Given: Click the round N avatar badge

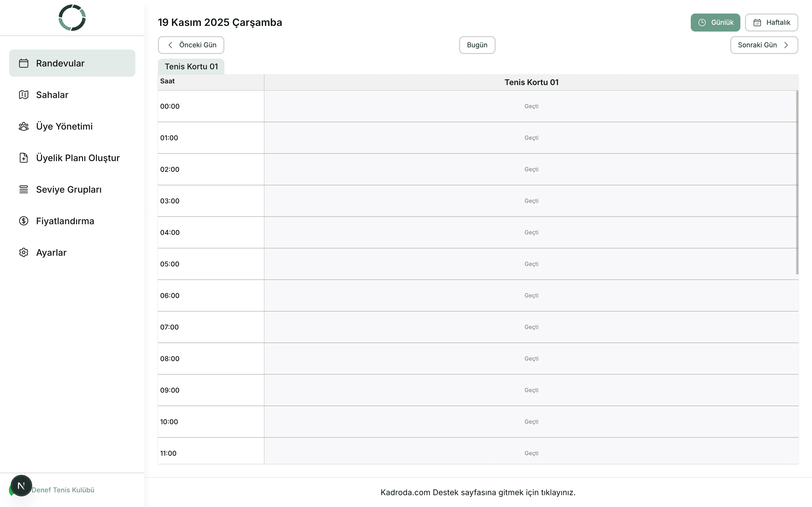Looking at the screenshot, I should tap(21, 485).
